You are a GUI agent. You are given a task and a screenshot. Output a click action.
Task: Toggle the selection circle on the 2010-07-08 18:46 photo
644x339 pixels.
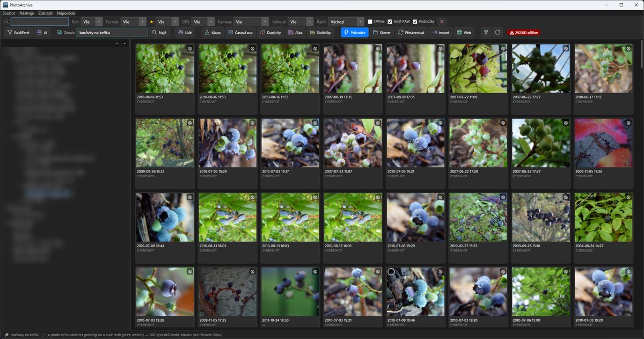(391, 272)
